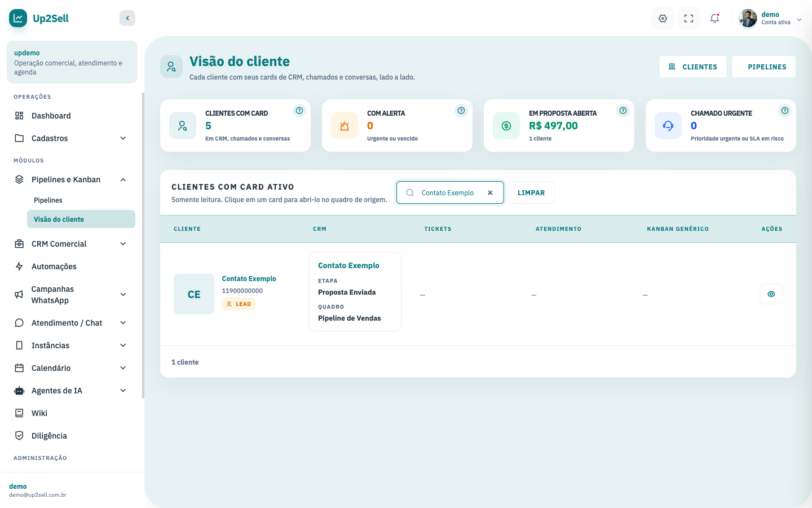
Task: Open the Contato Exemplo CRM card
Action: (355, 291)
